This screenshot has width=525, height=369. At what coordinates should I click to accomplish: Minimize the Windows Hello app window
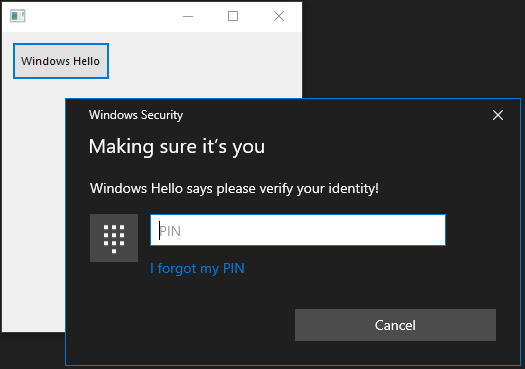pyautogui.click(x=188, y=16)
